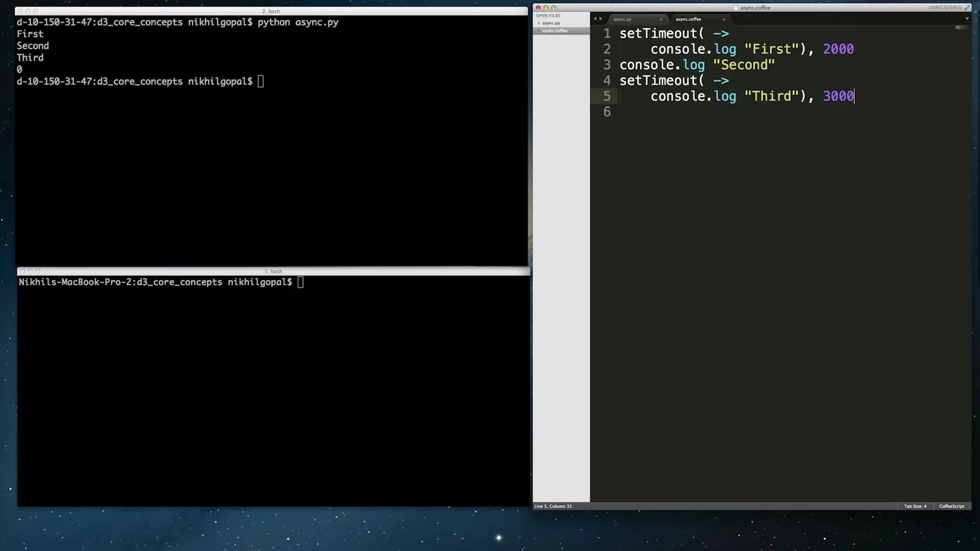980x551 pixels.
Task: Select async.coffee in the sidebar
Action: (x=555, y=31)
